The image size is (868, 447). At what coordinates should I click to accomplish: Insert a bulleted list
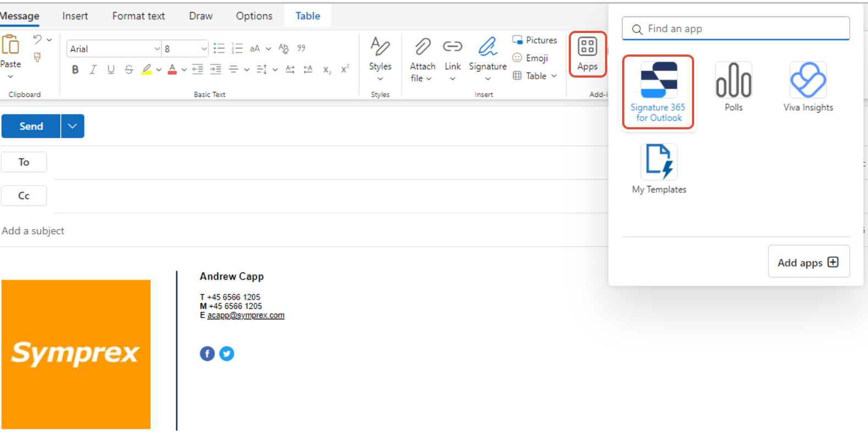(219, 48)
